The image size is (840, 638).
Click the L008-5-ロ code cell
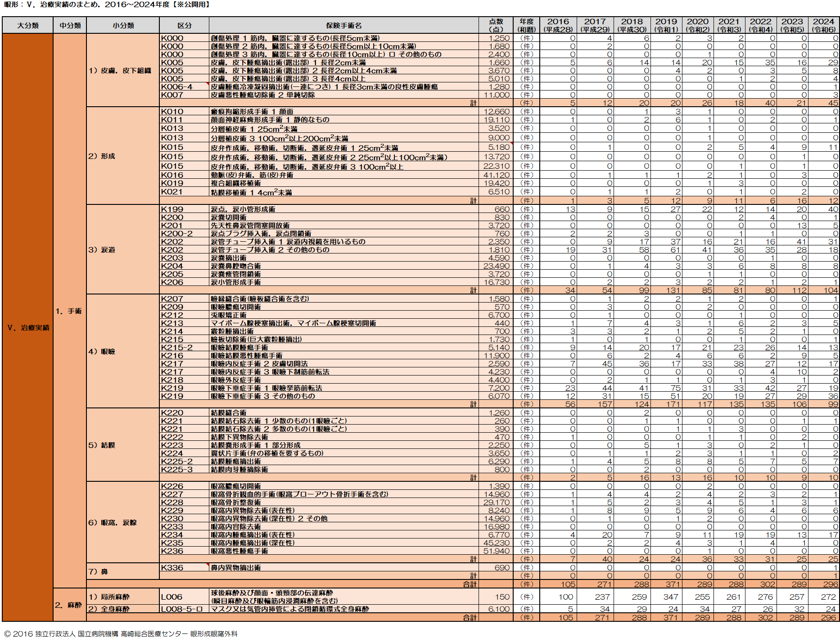point(182,609)
